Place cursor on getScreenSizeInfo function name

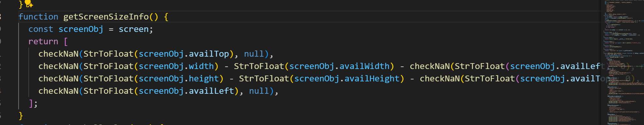tap(106, 17)
